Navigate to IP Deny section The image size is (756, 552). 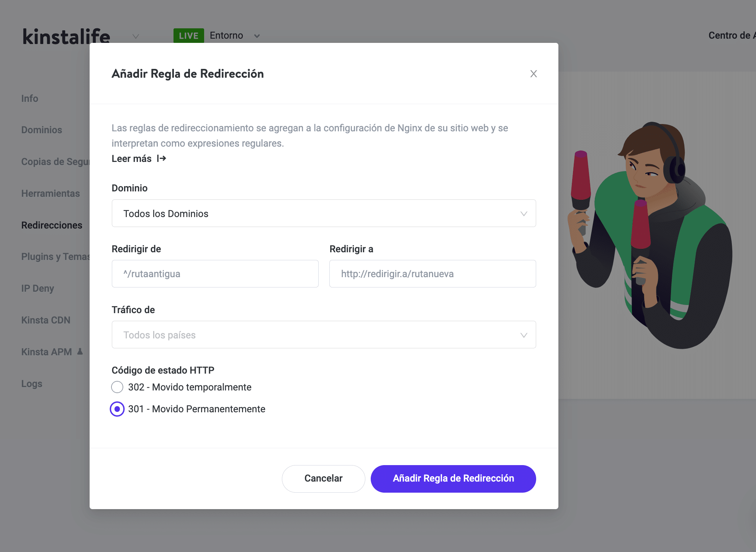38,288
